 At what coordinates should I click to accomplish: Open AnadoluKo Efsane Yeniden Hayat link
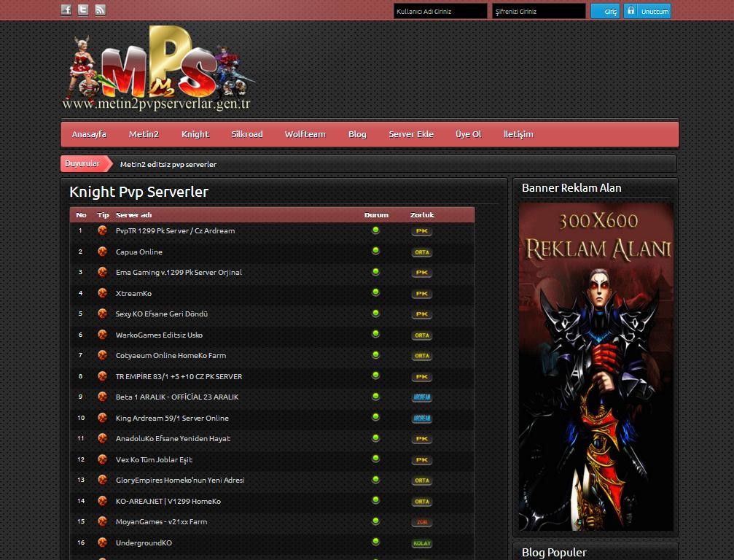pyautogui.click(x=173, y=439)
